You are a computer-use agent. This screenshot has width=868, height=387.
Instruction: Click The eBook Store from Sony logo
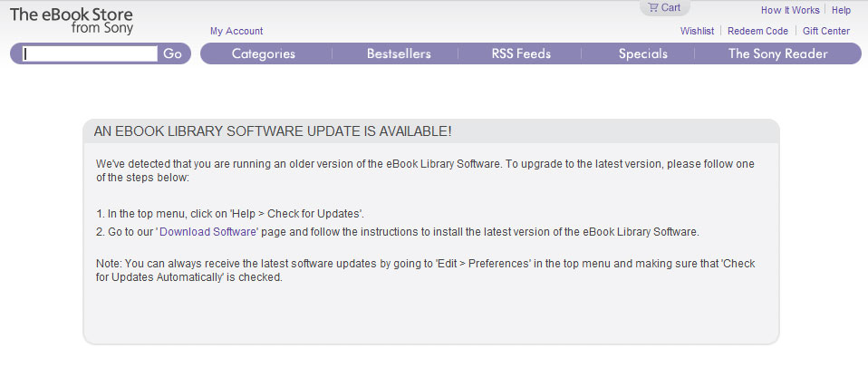pos(72,21)
